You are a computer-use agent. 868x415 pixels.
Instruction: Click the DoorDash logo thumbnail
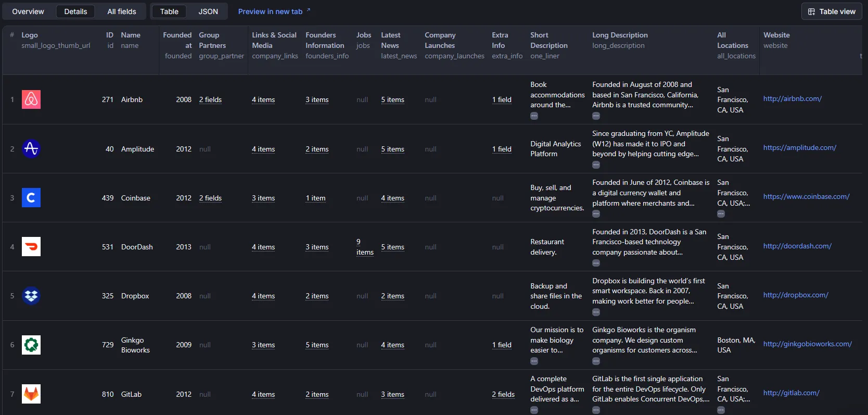coord(31,247)
